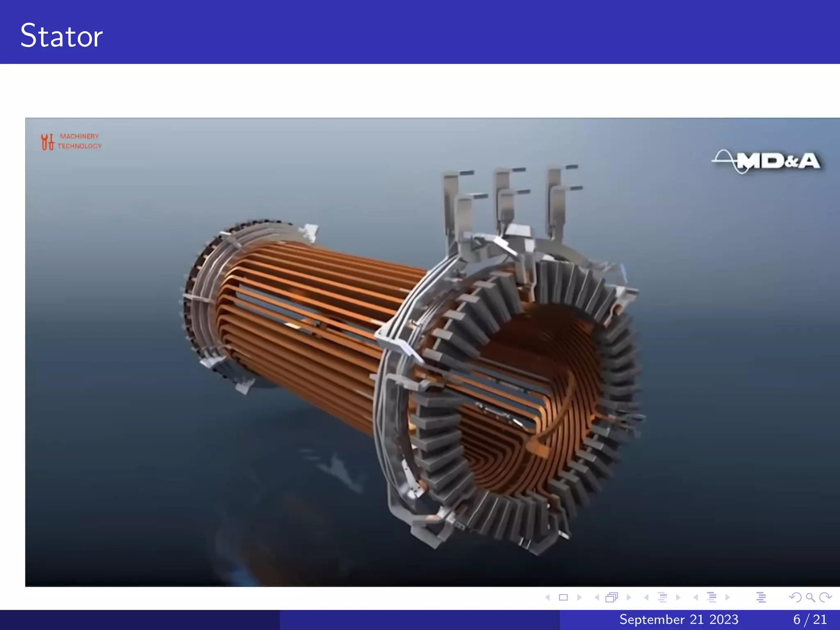The image size is (840, 630).
Task: Click the slide rectangle navigation icon
Action: (x=563, y=598)
